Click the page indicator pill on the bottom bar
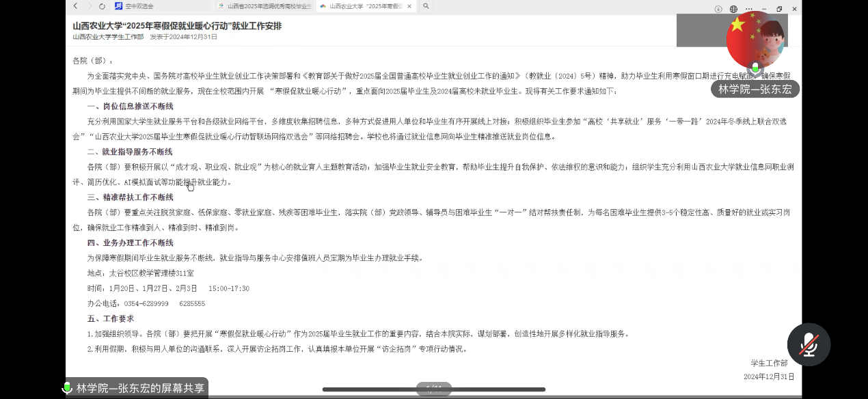 coord(434,389)
